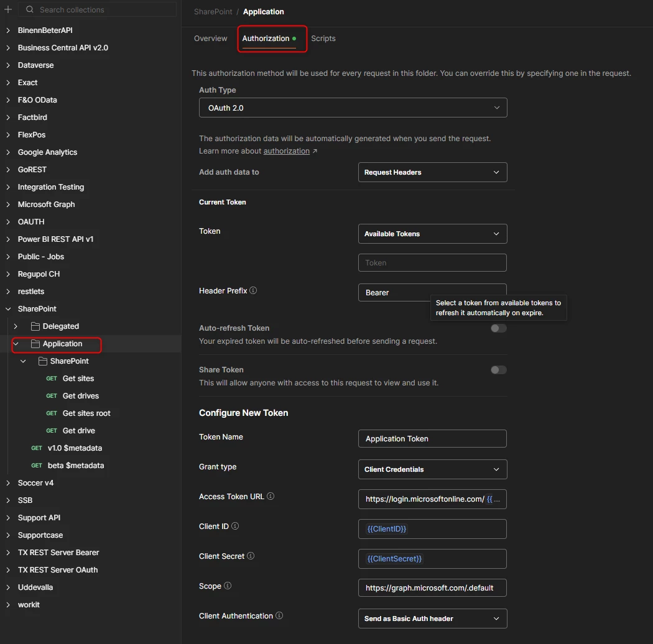Select the Integration Testing collection
The image size is (653, 644).
point(51,187)
